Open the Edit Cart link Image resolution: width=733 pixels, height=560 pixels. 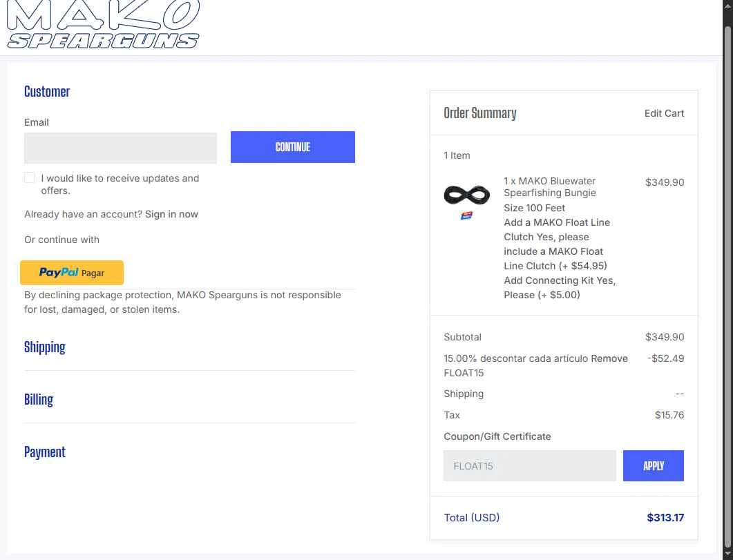tap(664, 113)
